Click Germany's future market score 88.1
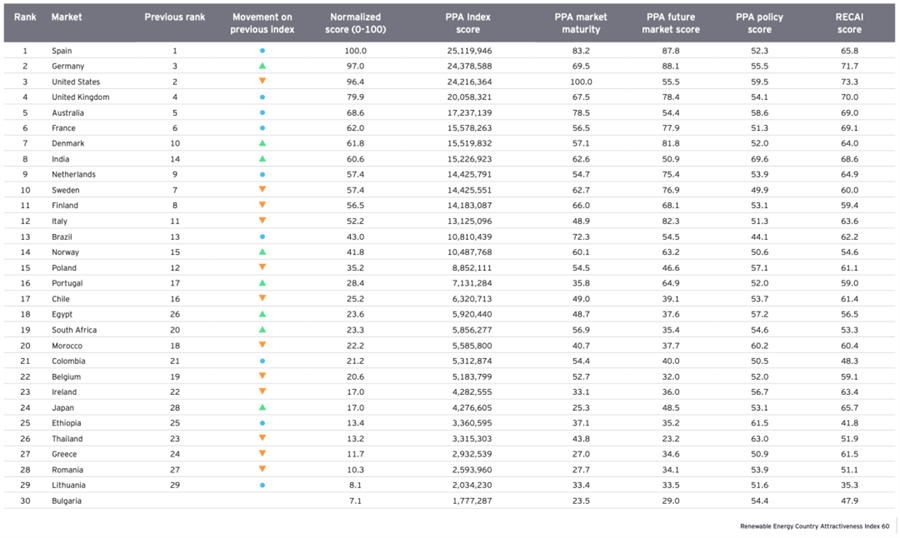The width and height of the screenshot is (900, 538). point(670,66)
